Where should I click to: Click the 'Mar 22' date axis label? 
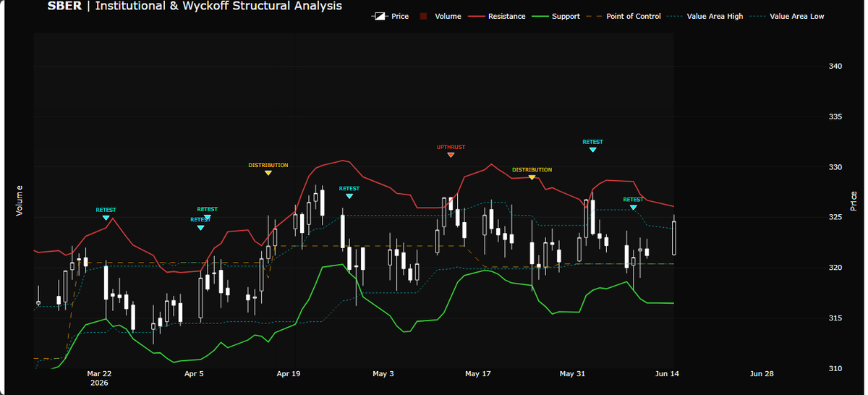(x=99, y=374)
